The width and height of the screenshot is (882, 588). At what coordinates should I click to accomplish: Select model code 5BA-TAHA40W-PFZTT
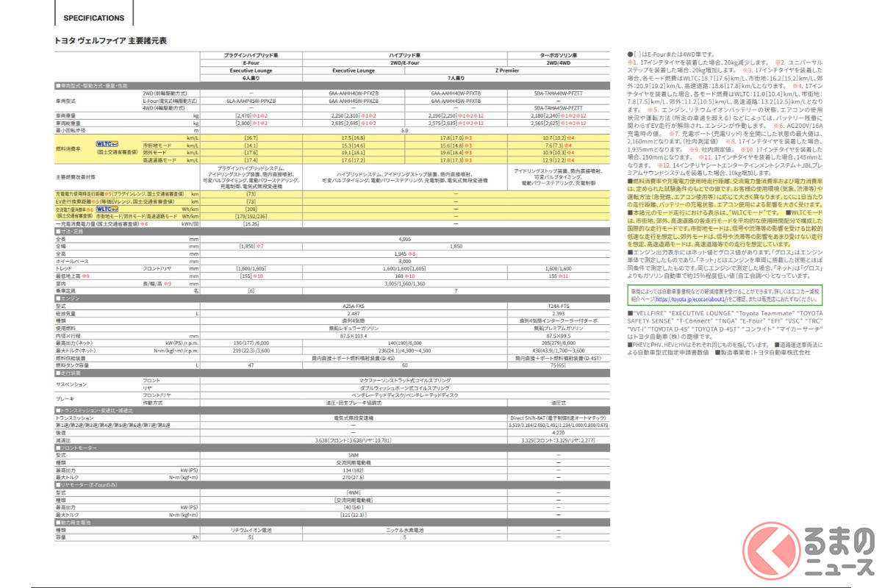[558, 94]
